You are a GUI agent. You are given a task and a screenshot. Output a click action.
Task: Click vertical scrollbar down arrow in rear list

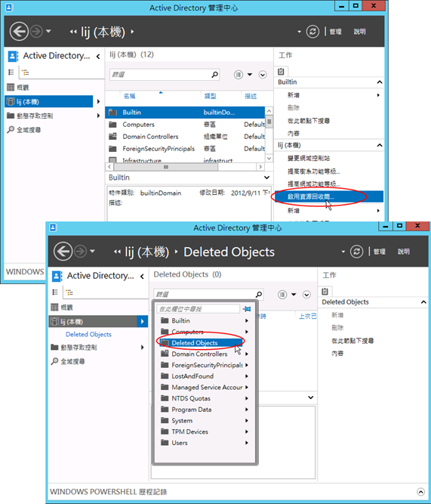pyautogui.click(x=269, y=159)
